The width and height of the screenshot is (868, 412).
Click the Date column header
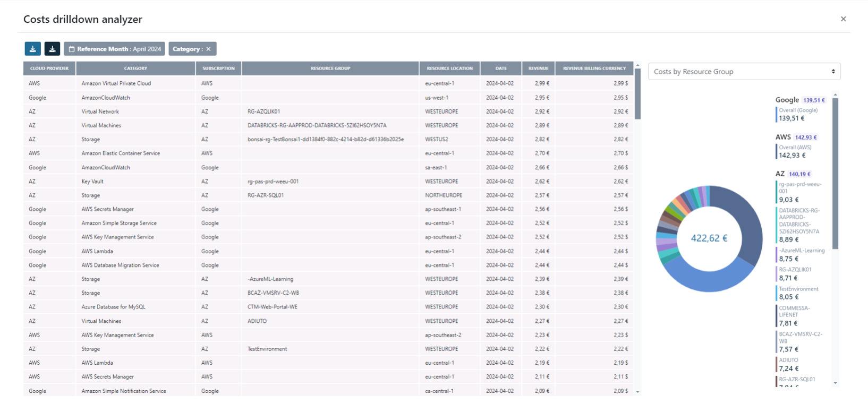point(501,68)
